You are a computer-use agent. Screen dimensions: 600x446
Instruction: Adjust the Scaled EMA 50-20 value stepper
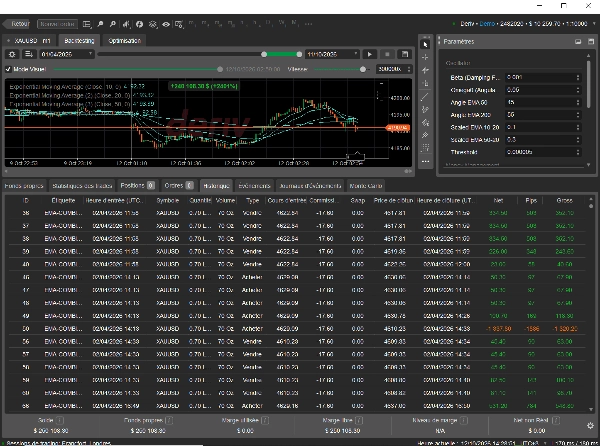tap(578, 140)
